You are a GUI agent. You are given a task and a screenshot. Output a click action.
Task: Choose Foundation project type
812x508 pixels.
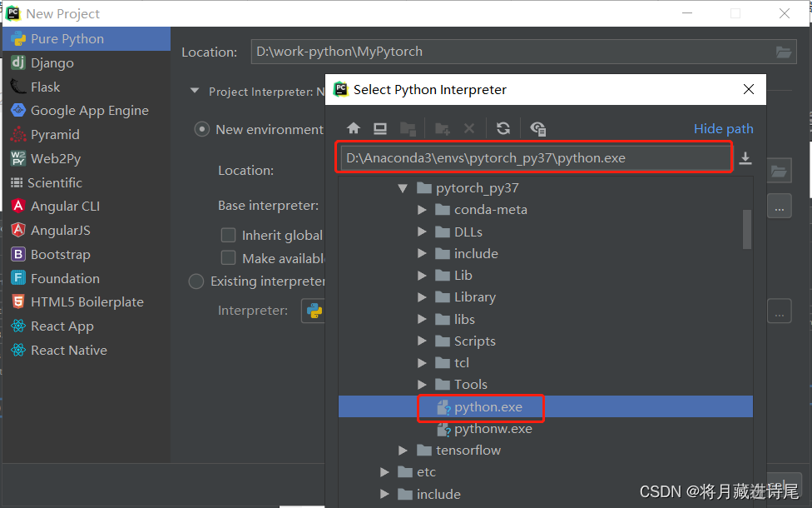pyautogui.click(x=87, y=278)
